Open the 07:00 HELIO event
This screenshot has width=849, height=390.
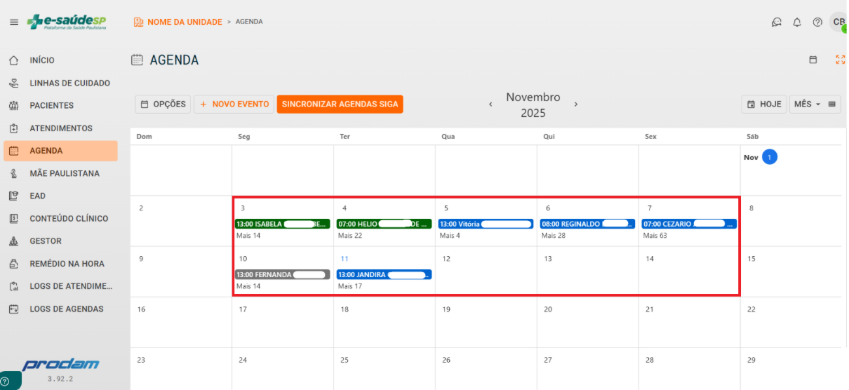[384, 224]
